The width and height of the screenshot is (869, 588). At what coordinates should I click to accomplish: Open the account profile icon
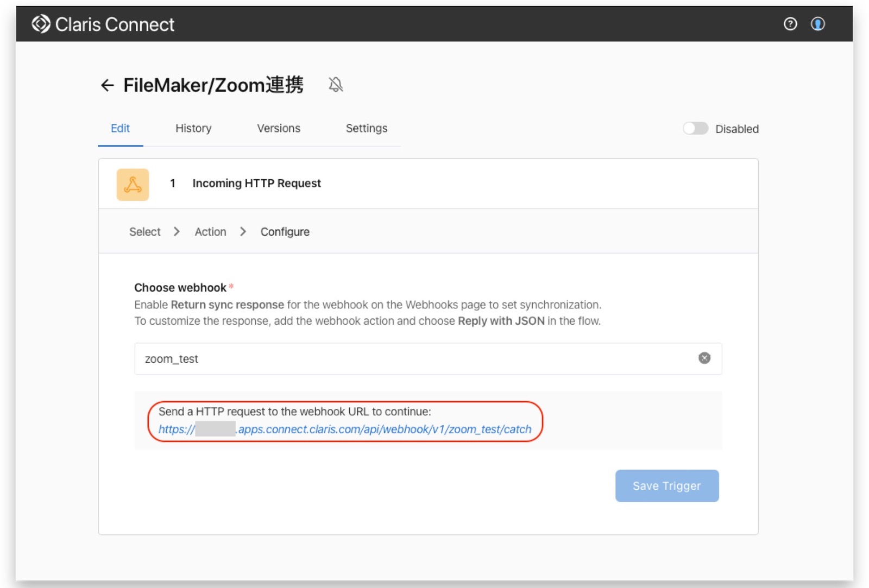[818, 24]
